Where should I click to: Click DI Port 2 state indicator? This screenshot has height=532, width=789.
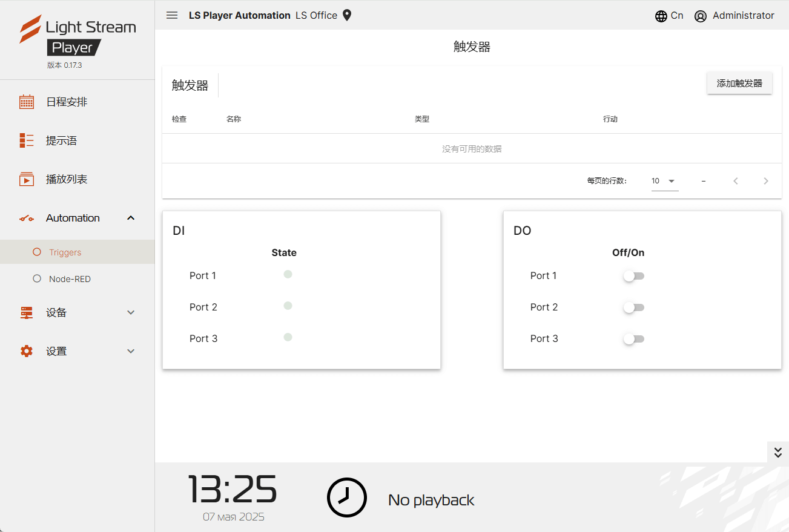coord(288,306)
